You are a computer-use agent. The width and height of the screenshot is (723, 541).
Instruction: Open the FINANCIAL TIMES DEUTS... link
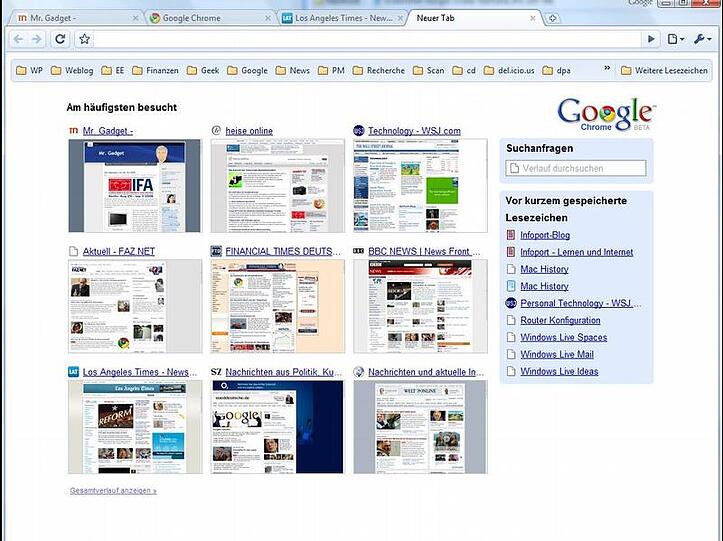coord(283,251)
